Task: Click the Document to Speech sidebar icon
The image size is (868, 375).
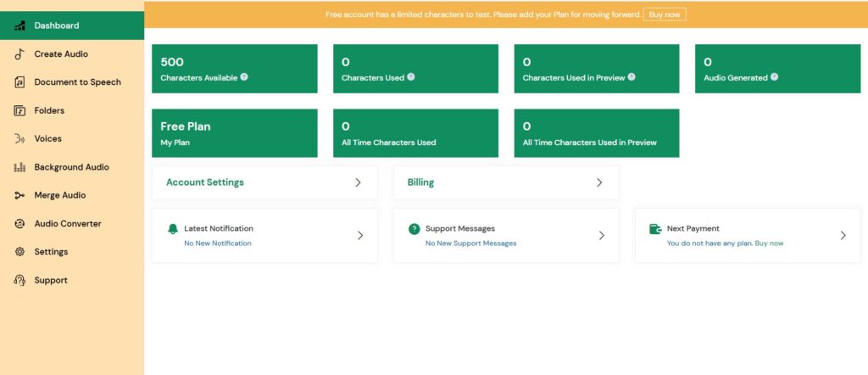Action: point(19,82)
